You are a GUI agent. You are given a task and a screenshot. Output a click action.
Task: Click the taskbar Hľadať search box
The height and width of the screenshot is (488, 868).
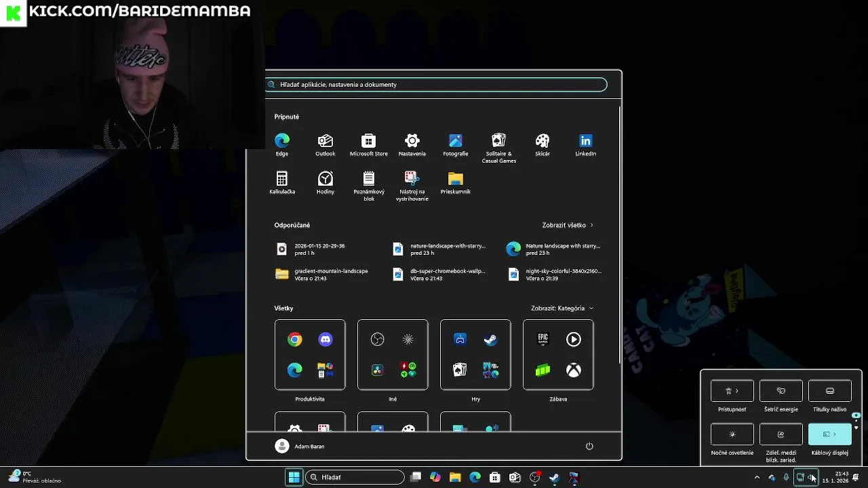coord(355,477)
